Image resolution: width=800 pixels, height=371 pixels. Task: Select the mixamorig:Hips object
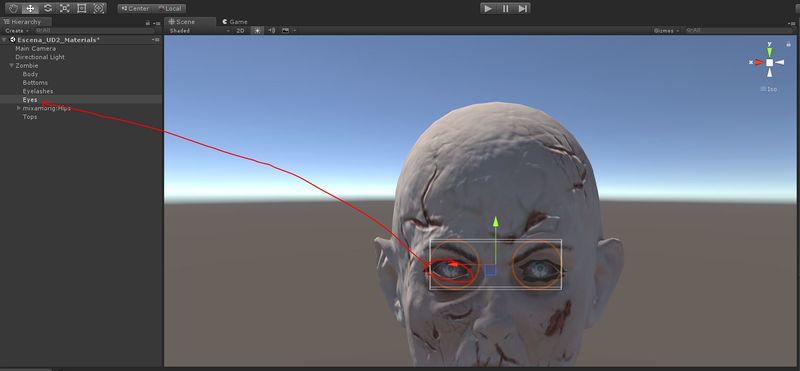click(x=46, y=108)
